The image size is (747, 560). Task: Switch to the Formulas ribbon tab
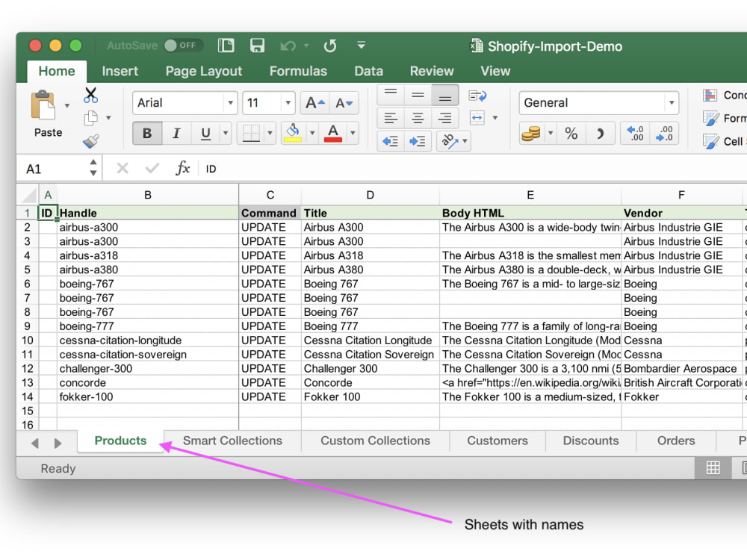point(298,71)
